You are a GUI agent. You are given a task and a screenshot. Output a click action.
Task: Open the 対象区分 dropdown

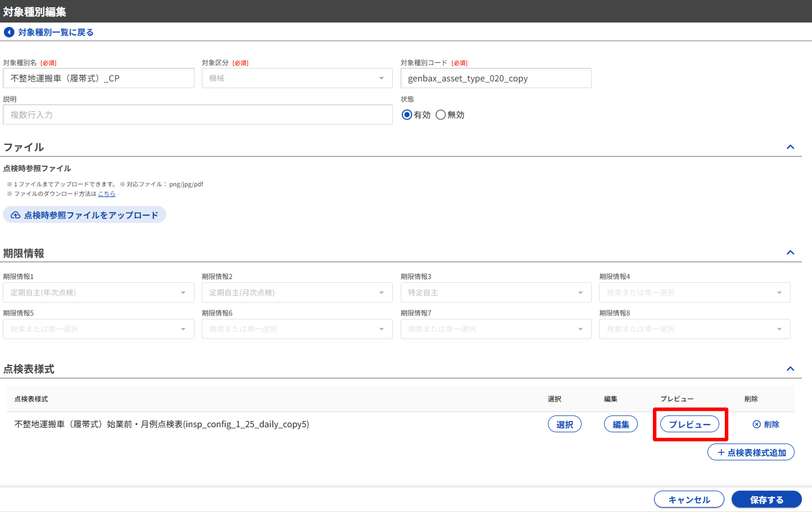(297, 78)
